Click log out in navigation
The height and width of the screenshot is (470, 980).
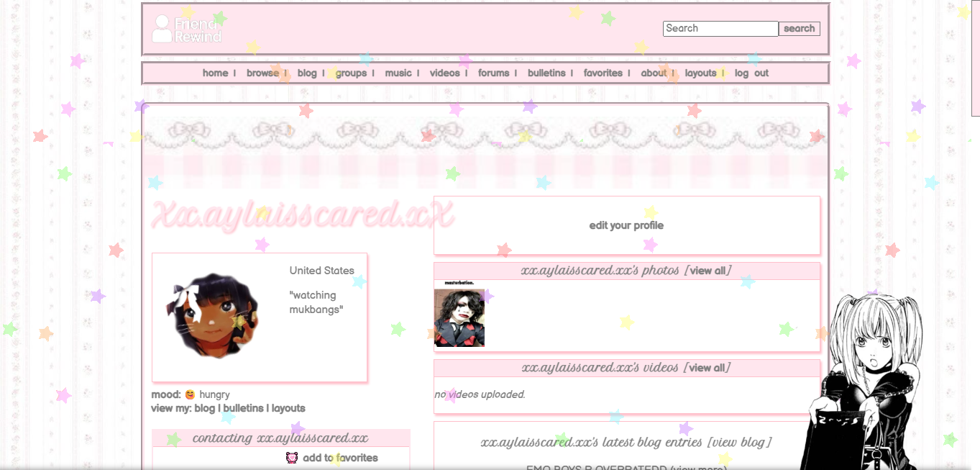(x=751, y=73)
